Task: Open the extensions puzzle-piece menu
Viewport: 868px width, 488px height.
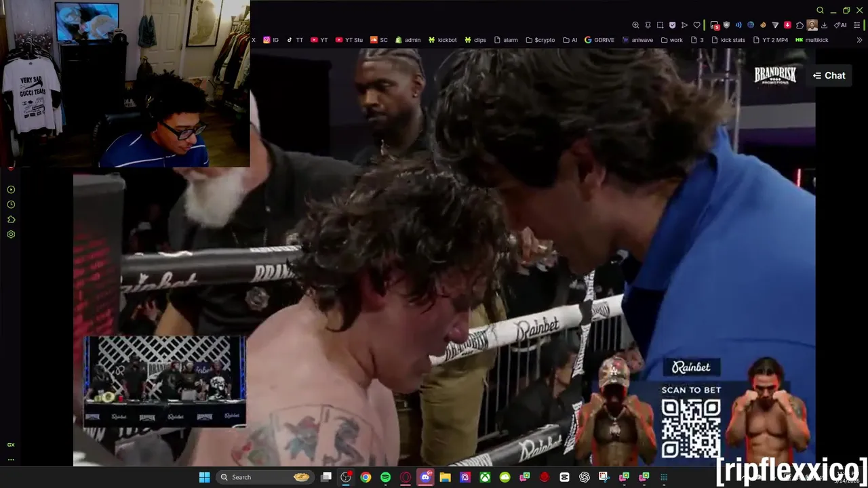Action: pos(800,25)
